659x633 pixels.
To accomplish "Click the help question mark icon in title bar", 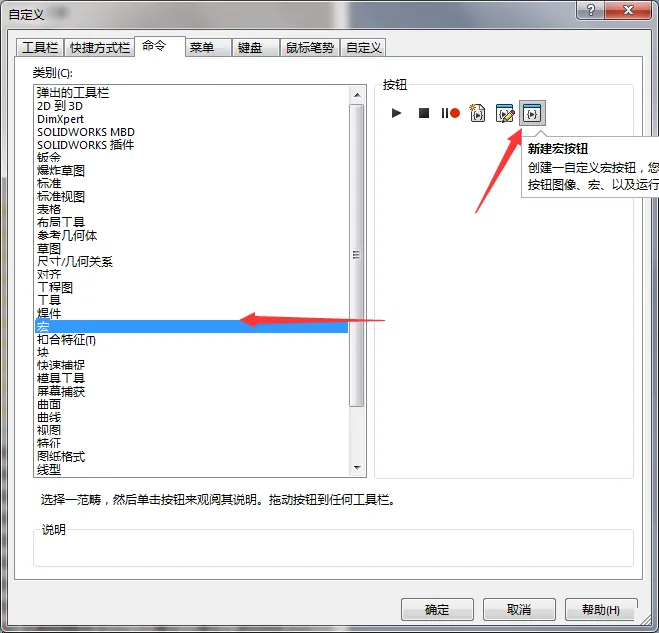I will coord(590,10).
